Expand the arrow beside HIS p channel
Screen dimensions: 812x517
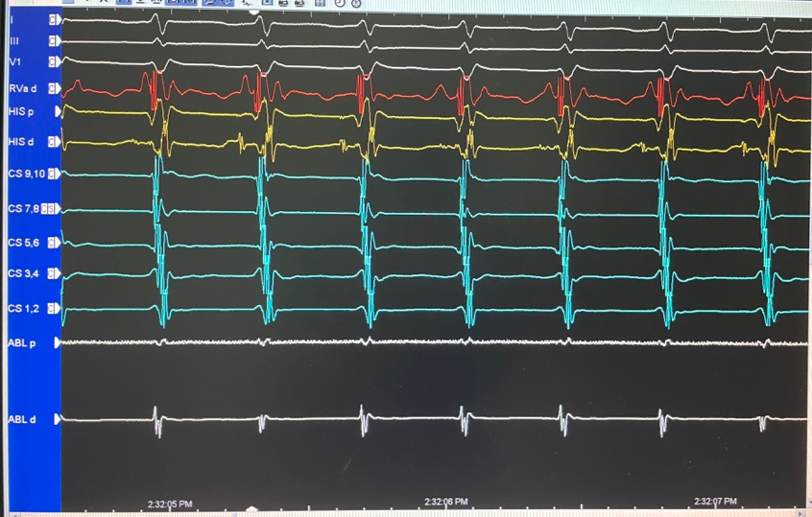click(58, 111)
